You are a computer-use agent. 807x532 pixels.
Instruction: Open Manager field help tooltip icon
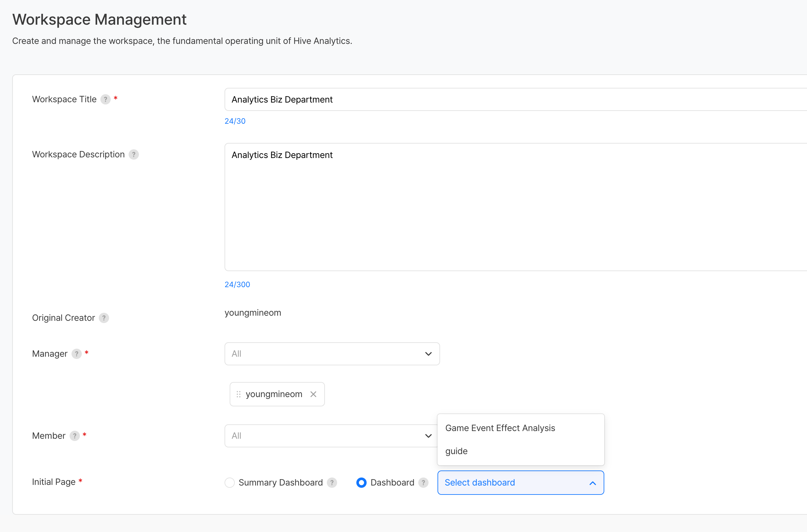tap(77, 354)
